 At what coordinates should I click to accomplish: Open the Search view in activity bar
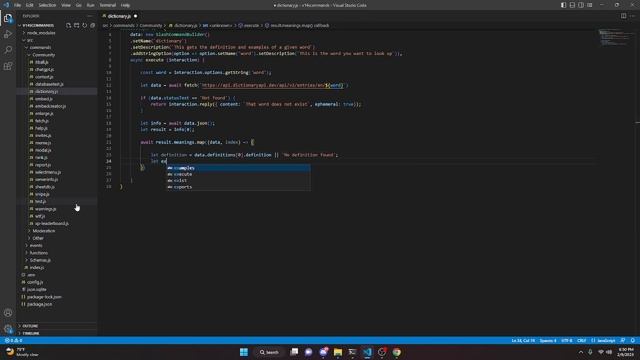coord(8,50)
